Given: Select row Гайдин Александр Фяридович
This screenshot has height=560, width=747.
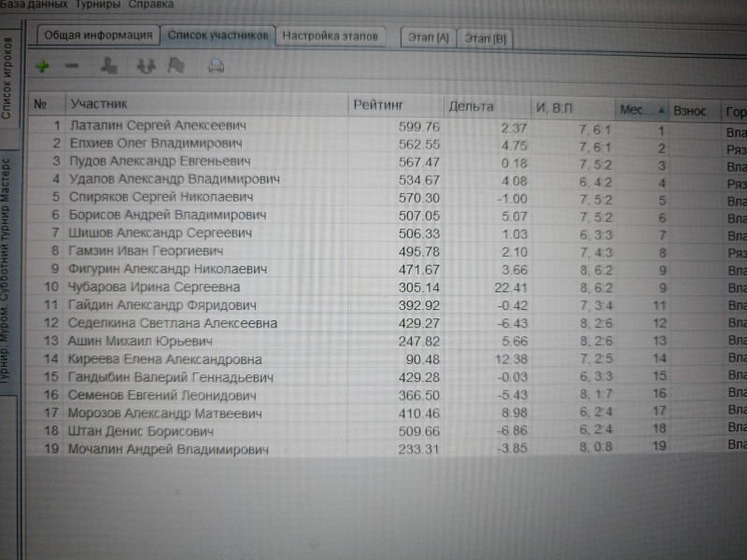Looking at the screenshot, I should coord(387,305).
